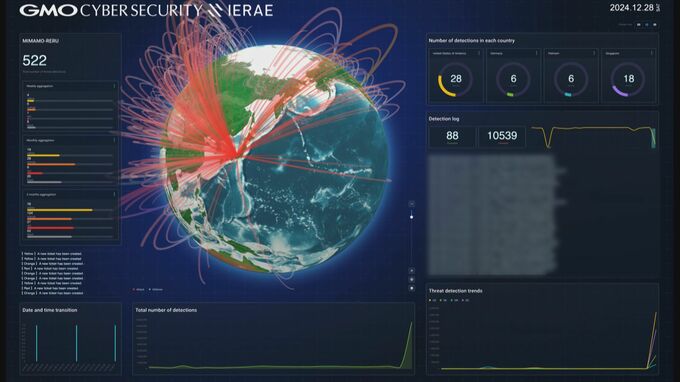680x382 pixels.
Task: Click the bottom round icon of globe controls
Action: coord(412,288)
